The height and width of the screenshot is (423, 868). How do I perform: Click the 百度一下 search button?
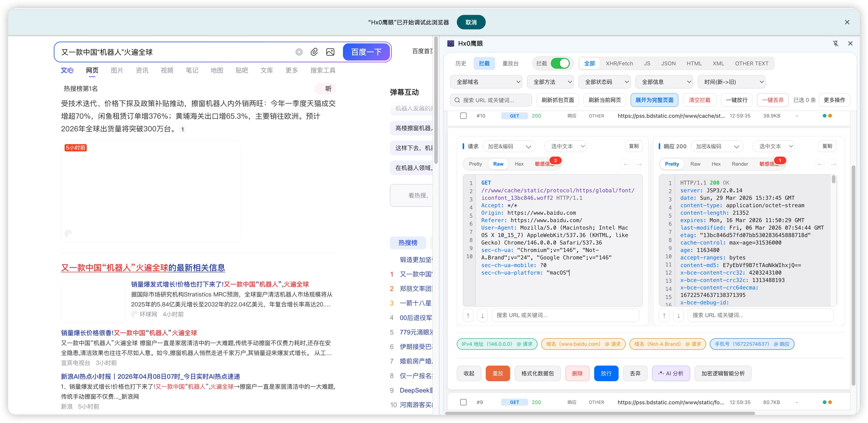(366, 52)
